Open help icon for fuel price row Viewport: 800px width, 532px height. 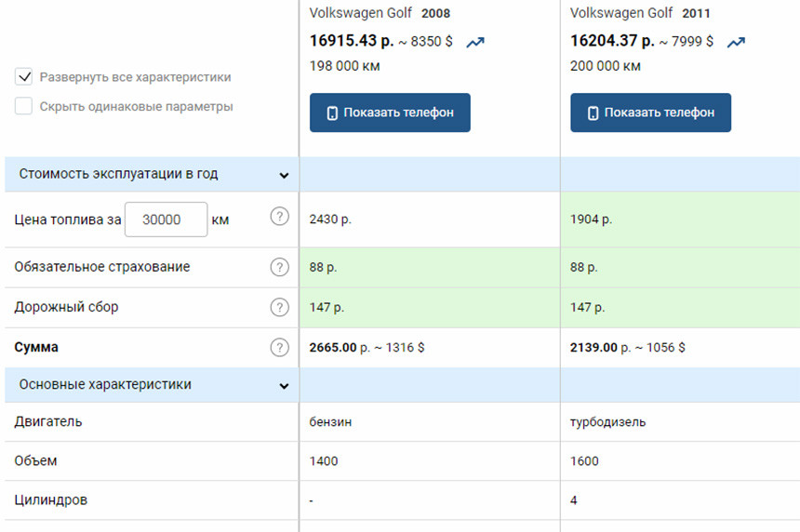pyautogui.click(x=279, y=217)
